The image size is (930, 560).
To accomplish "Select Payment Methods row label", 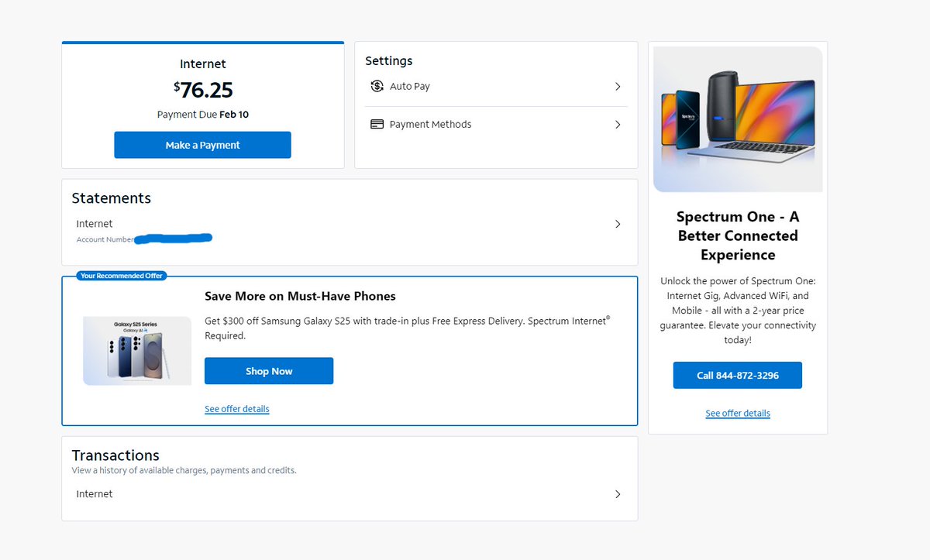I will 430,125.
